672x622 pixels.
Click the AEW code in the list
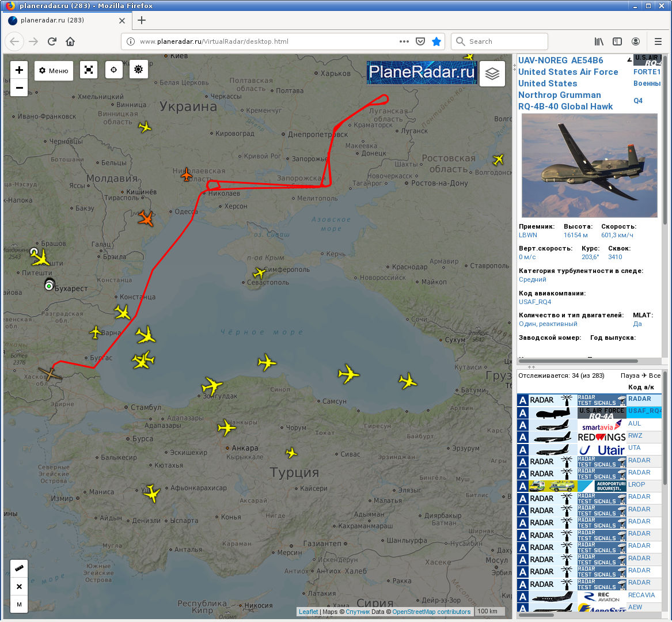point(635,607)
